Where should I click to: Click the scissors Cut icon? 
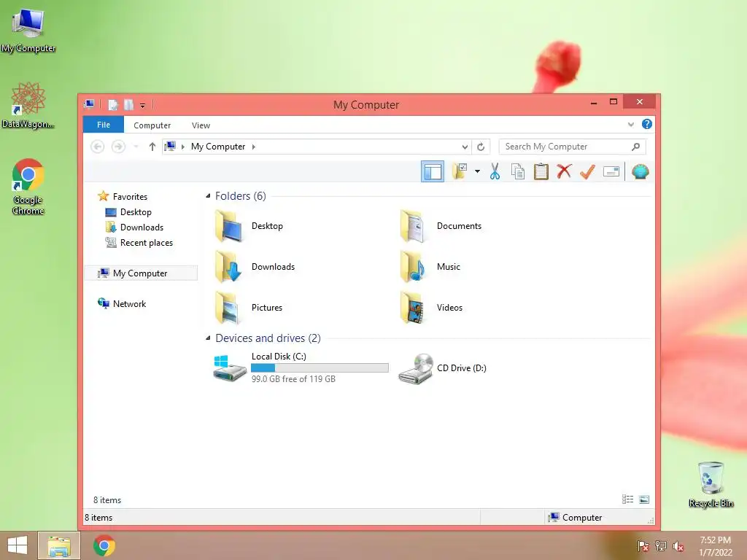(495, 171)
